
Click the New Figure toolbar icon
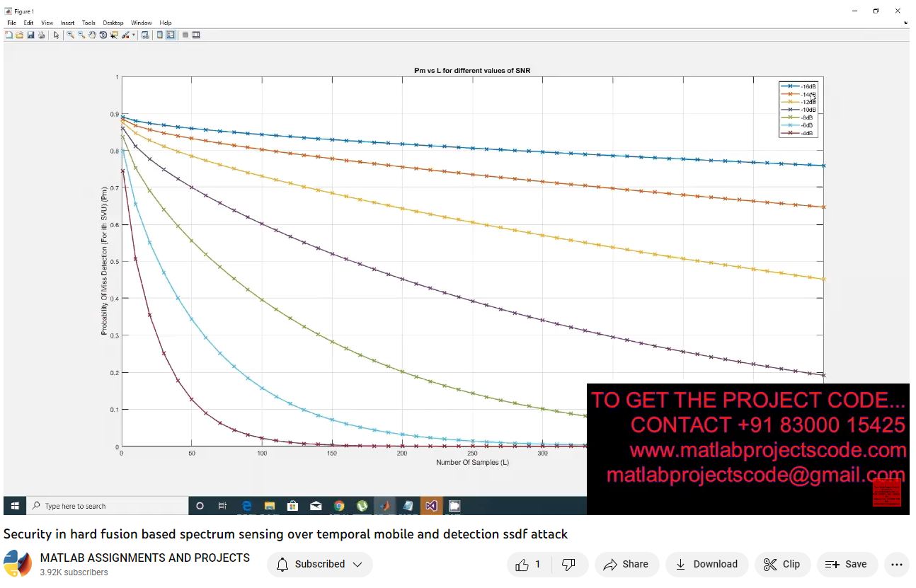8,35
